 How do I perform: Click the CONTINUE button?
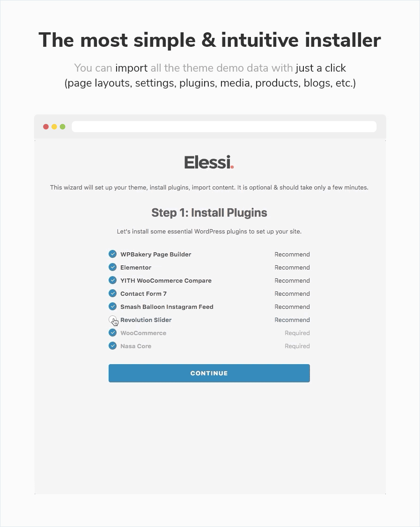(x=209, y=373)
